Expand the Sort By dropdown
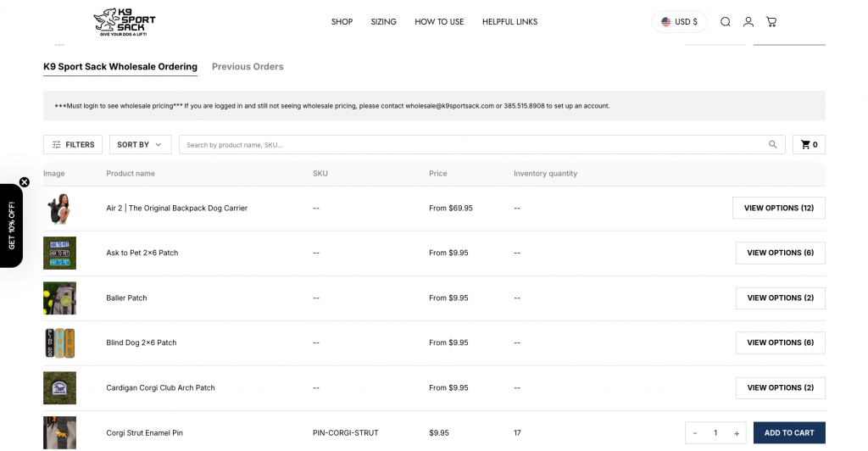 (140, 145)
